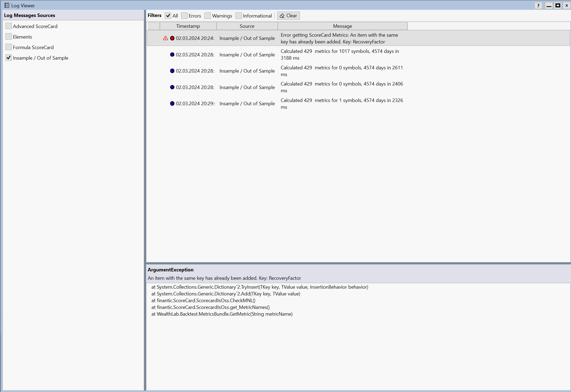Enable the Warnings filter
Screen dimensions: 571x392
point(208,16)
